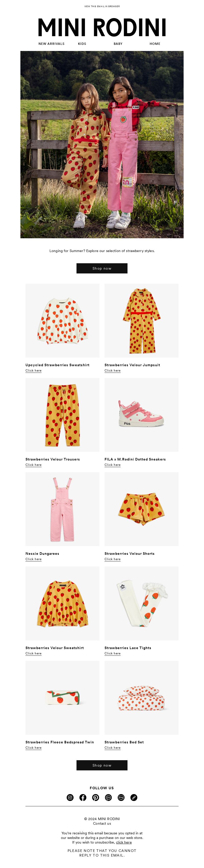Screen dimensions: 204x868
Task: Select KIDS in the header navigation
Action: coord(82,44)
